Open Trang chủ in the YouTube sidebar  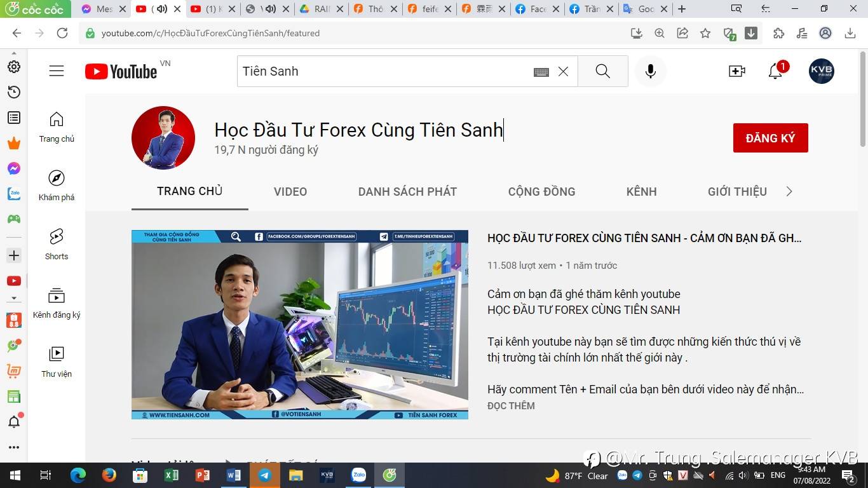coord(57,127)
